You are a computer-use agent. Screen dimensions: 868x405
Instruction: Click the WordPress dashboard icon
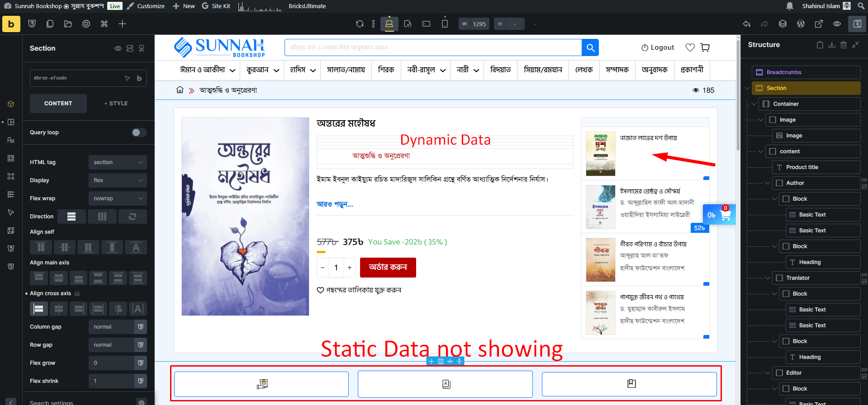coord(801,24)
